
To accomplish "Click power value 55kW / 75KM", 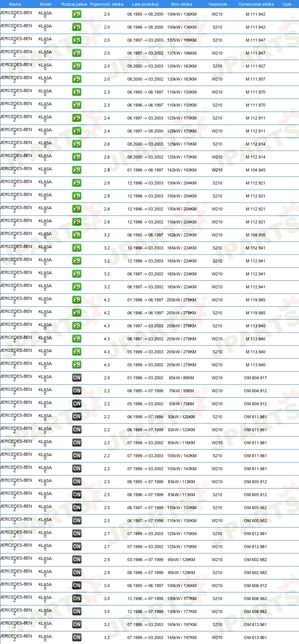I will [x=182, y=404].
